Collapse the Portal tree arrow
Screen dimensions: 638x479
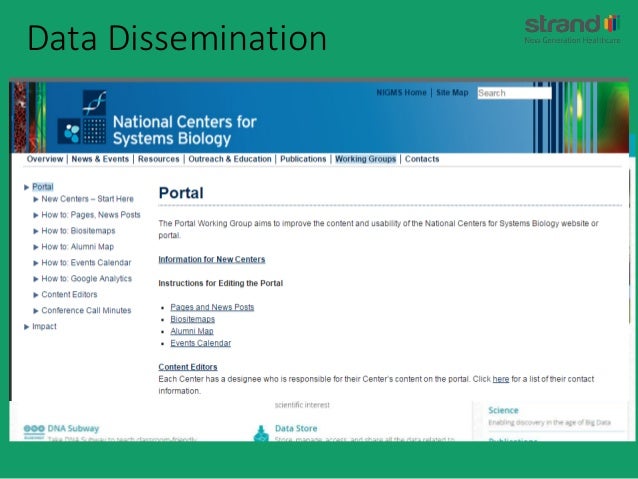pos(26,187)
